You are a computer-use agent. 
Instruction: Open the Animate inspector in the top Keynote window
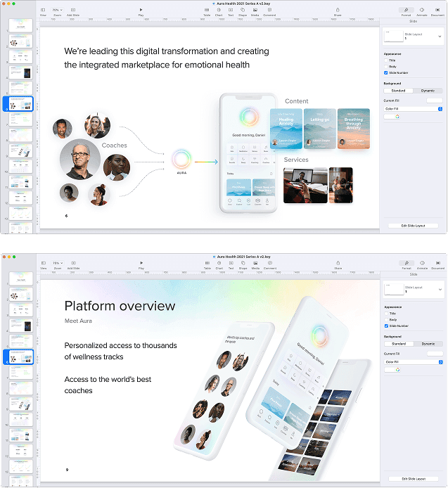(422, 10)
